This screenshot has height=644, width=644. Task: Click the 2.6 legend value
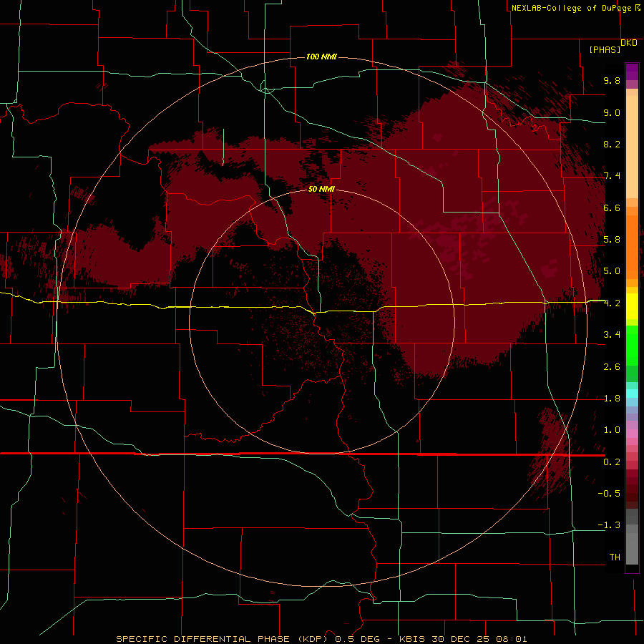612,366
